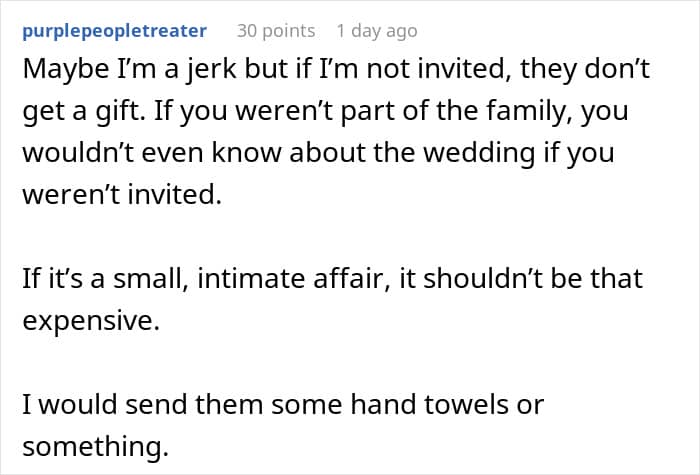The height and width of the screenshot is (475, 700).
Task: Open the purplepeopletreater user profile
Action: 114,31
